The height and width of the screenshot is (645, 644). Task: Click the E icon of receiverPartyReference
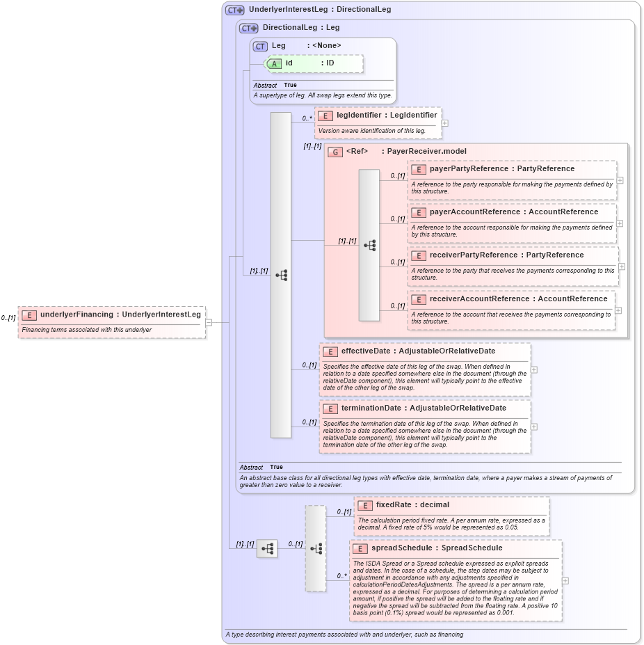pyautogui.click(x=419, y=256)
